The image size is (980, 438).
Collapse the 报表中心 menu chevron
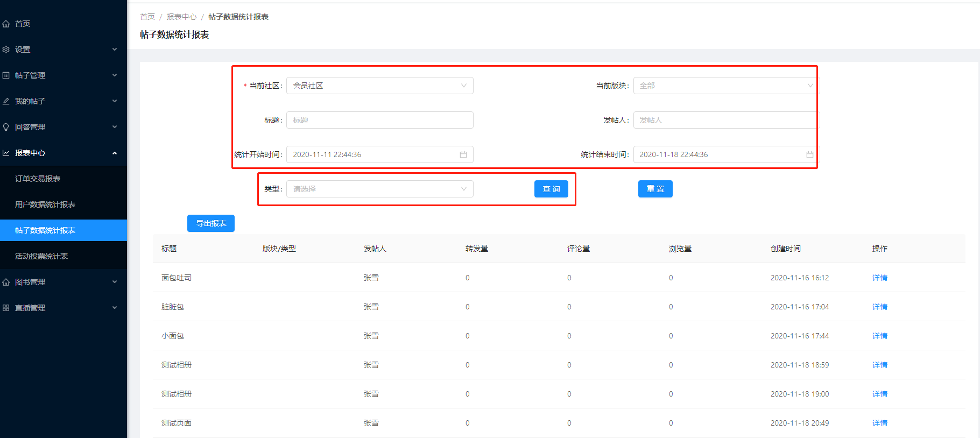click(x=115, y=153)
